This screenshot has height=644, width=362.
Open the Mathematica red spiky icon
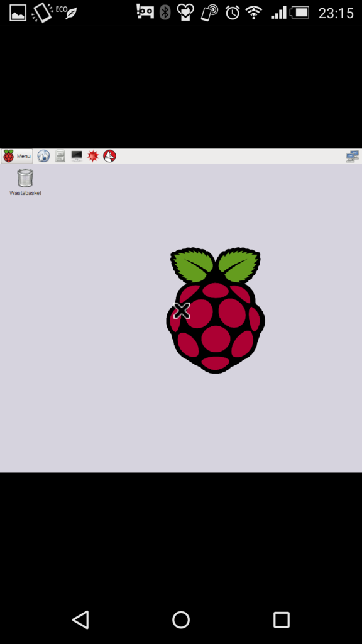93,156
